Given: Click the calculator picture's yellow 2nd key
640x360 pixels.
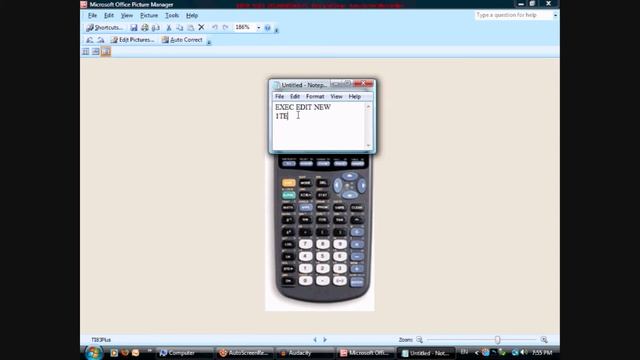Looking at the screenshot, I should point(289,182).
